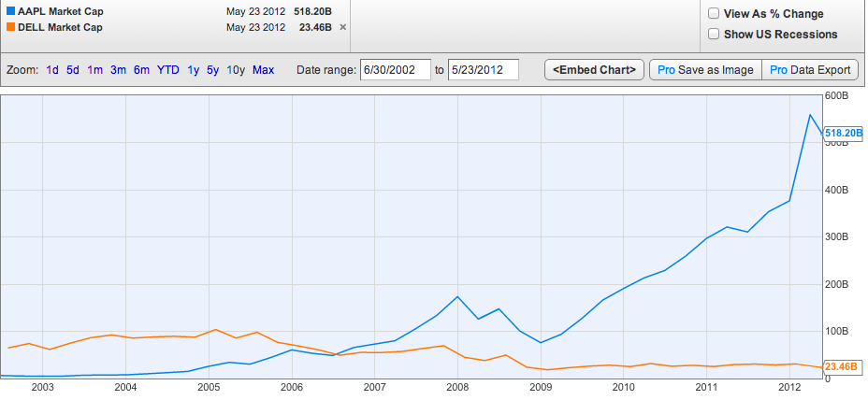Zoom chart to Max range
The width and height of the screenshot is (868, 400).
(x=263, y=70)
